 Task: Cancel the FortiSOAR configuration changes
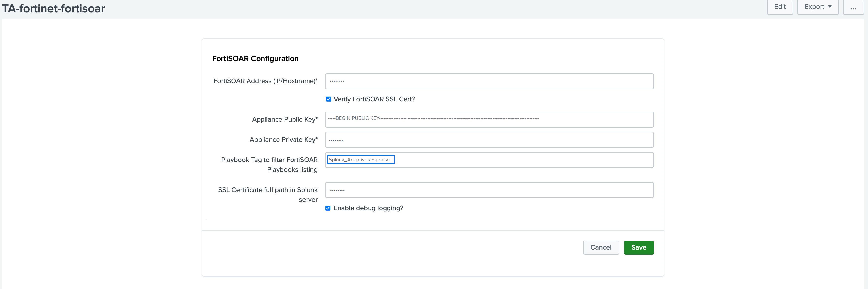[601, 248]
